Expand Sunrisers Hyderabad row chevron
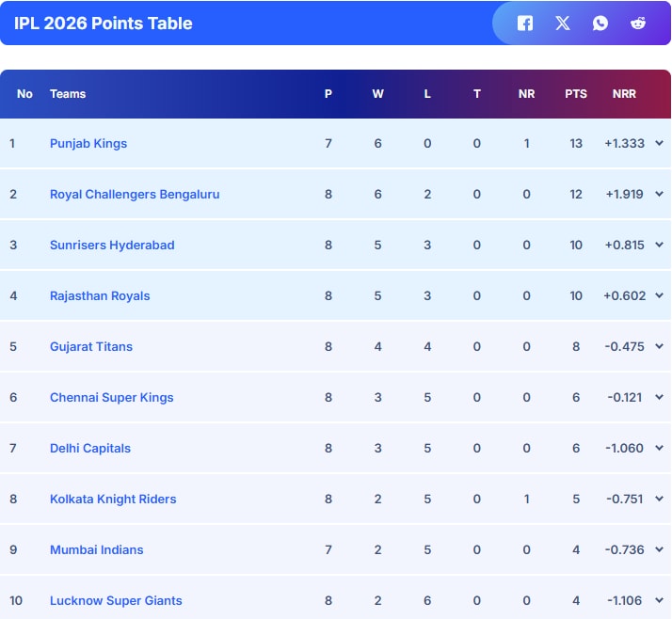 (x=659, y=246)
